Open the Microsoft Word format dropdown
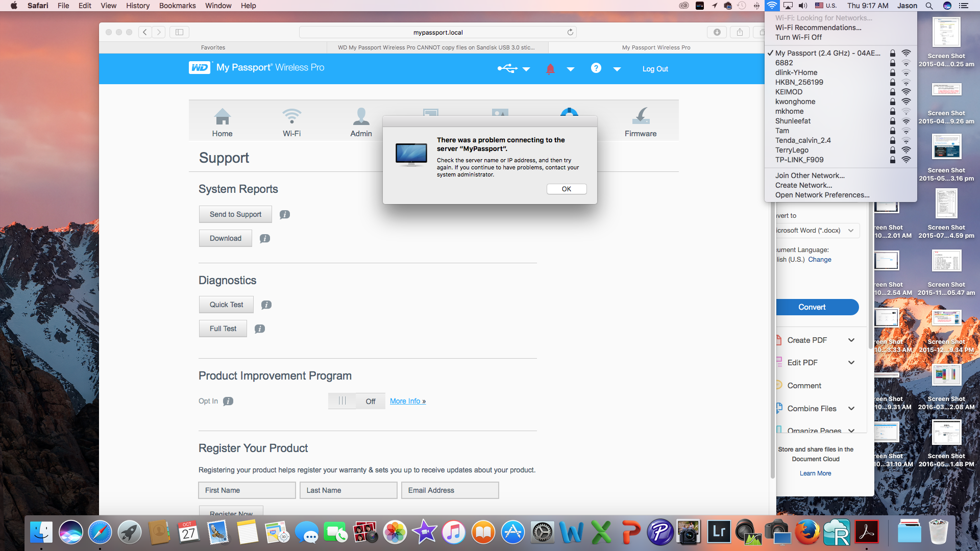980x551 pixels. pos(817,231)
